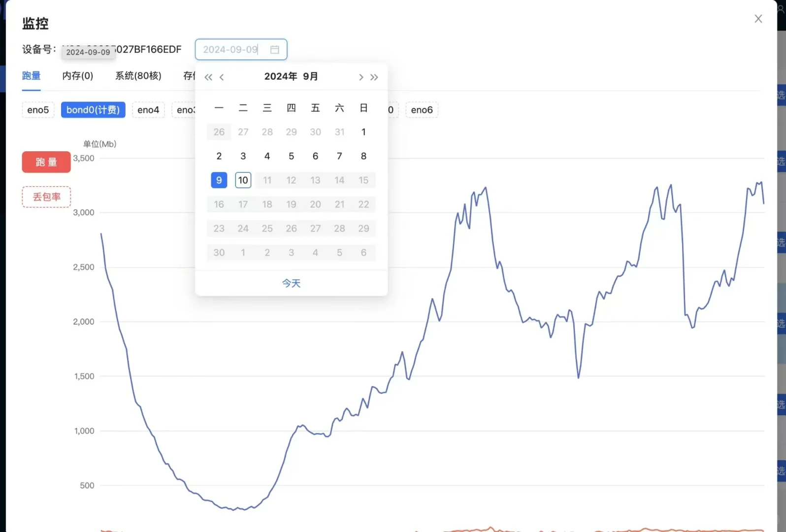This screenshot has width=786, height=532.
Task: Pick September 1 in the calendar
Action: 363,132
